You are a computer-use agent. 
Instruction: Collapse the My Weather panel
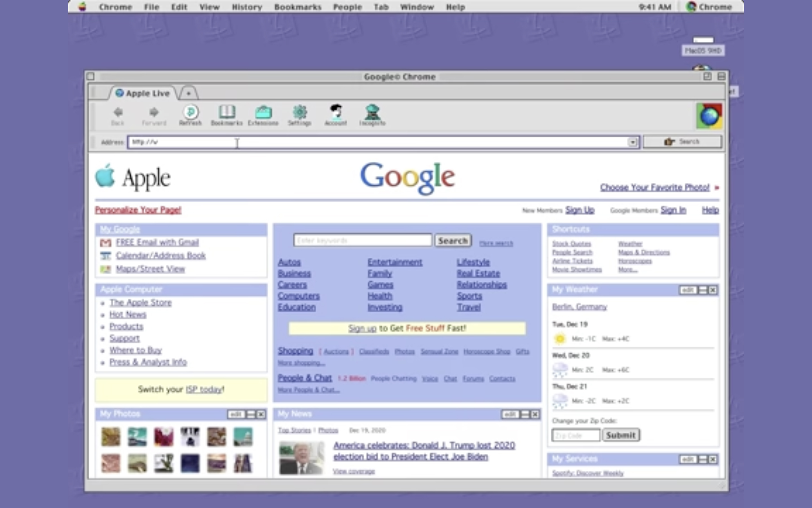pyautogui.click(x=703, y=290)
